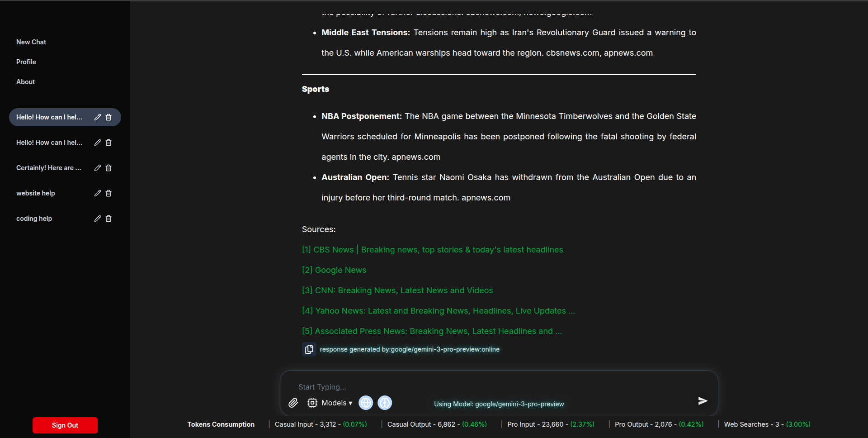Send the message with the arrow icon
The height and width of the screenshot is (438, 868).
703,401
